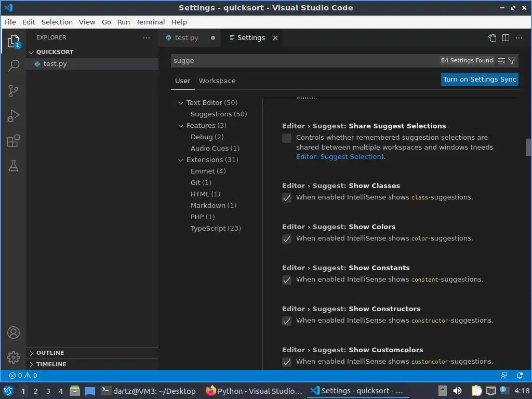Close the Settings tab

(275, 37)
